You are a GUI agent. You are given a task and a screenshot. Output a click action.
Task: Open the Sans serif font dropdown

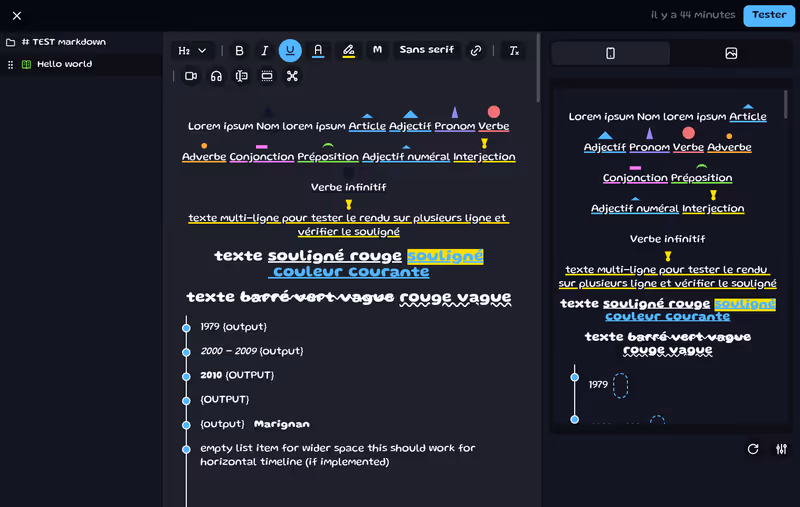point(426,50)
